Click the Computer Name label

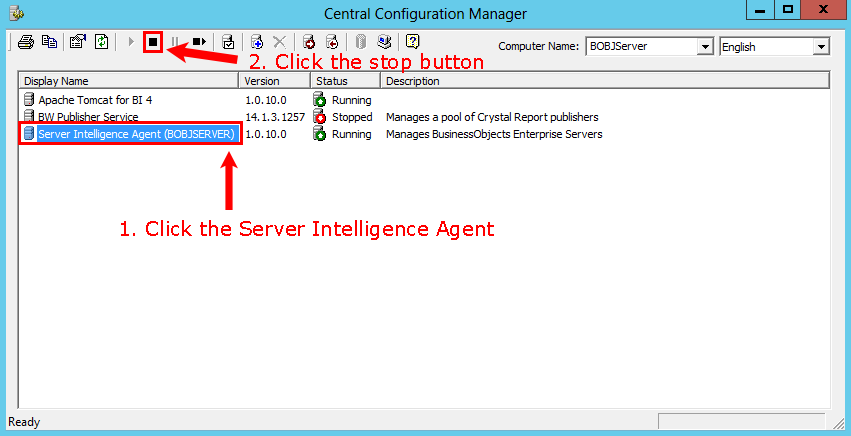coord(538,47)
